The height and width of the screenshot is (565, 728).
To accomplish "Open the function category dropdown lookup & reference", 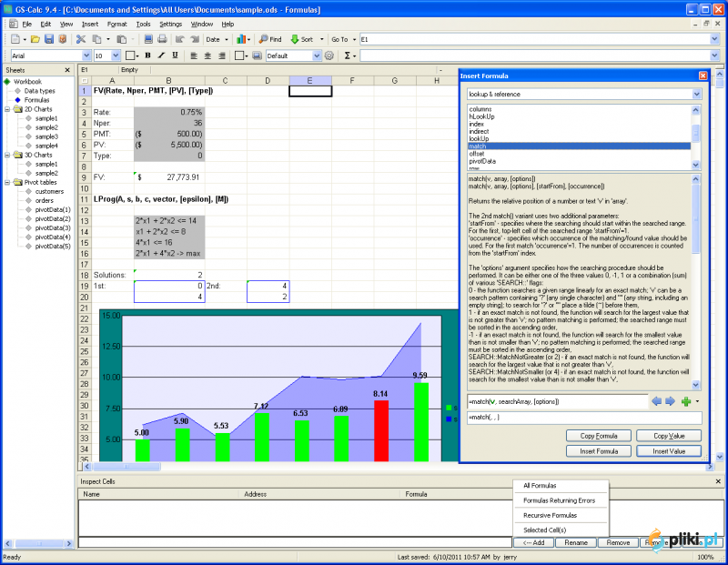I will (x=696, y=95).
